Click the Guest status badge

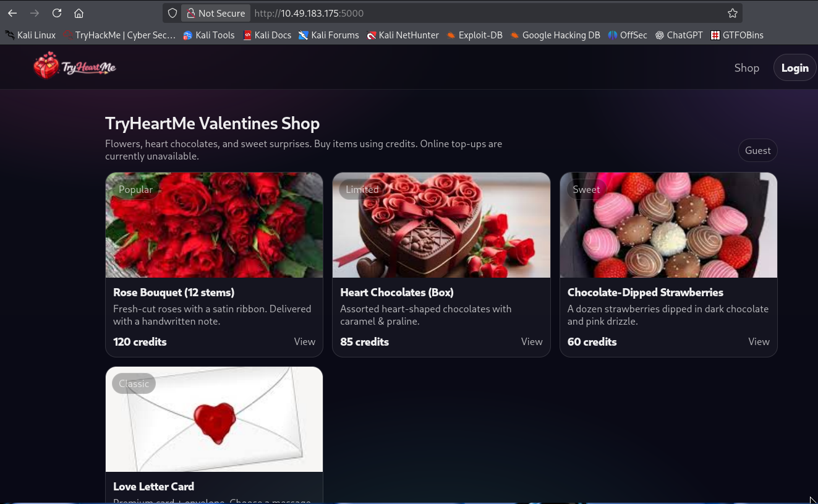757,150
